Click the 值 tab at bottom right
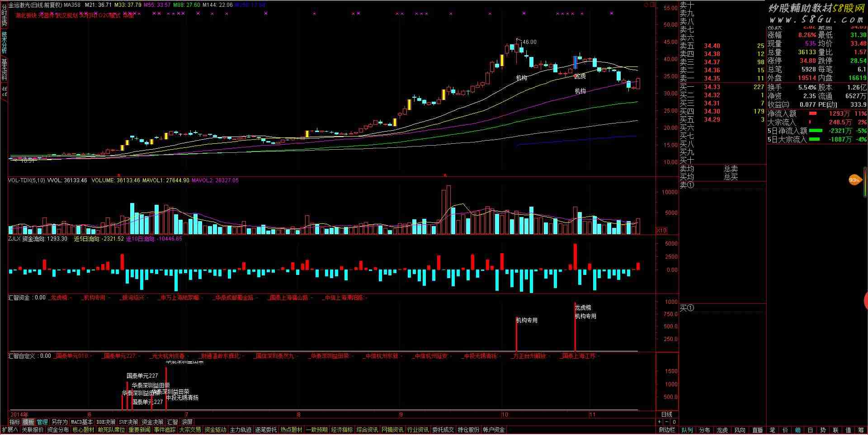 pyautogui.click(x=848, y=430)
